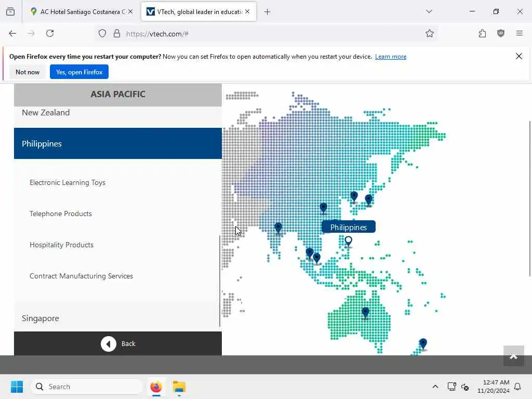Click the taskbar Search box
Screen dimensions: 532x399
[87, 387]
